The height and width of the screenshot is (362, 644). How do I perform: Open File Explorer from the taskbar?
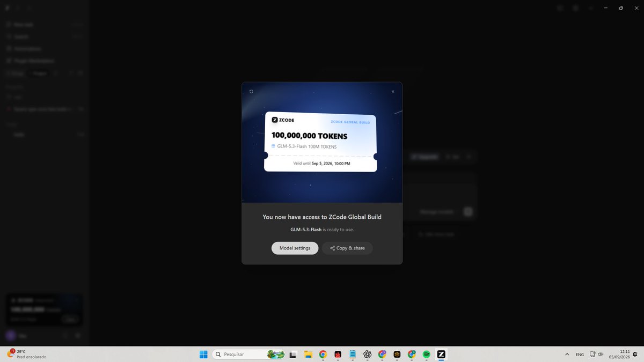point(308,354)
